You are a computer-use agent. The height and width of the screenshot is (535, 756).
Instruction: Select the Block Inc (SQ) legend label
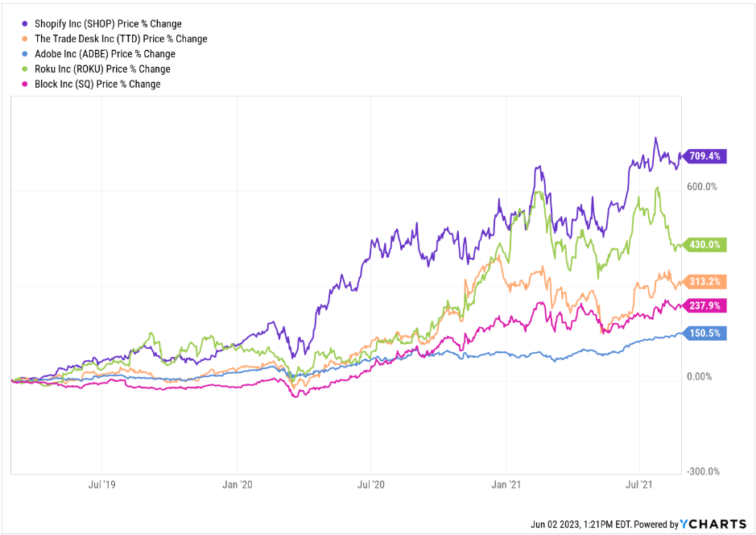(x=97, y=84)
